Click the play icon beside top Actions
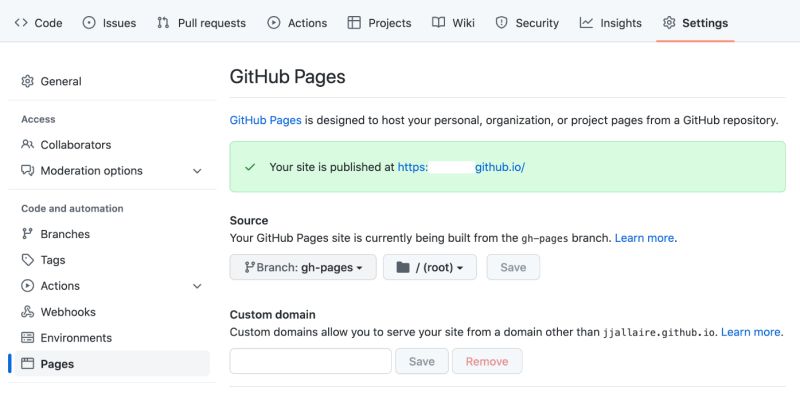Viewport: 800px width, 393px height. (x=274, y=23)
